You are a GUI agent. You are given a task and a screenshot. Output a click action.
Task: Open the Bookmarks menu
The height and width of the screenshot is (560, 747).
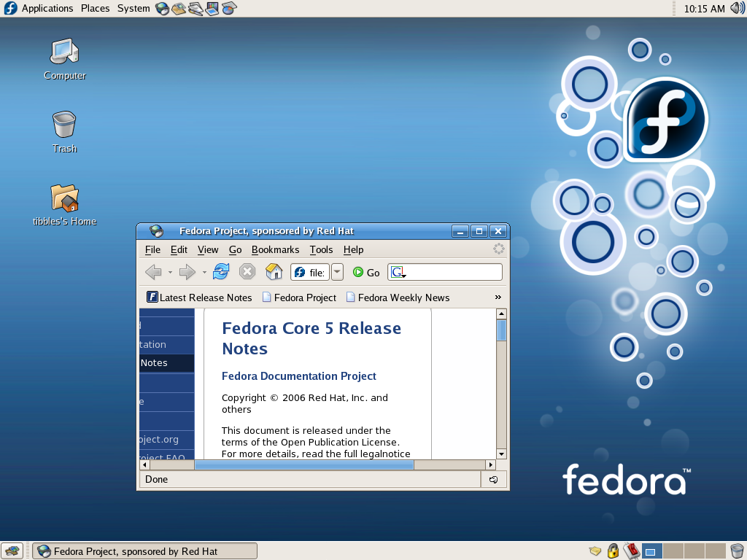pos(275,249)
